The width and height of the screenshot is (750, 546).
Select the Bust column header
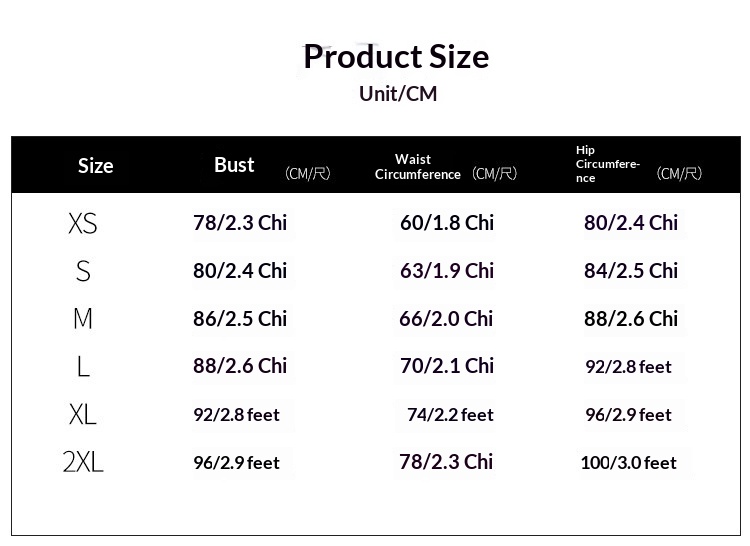234,165
